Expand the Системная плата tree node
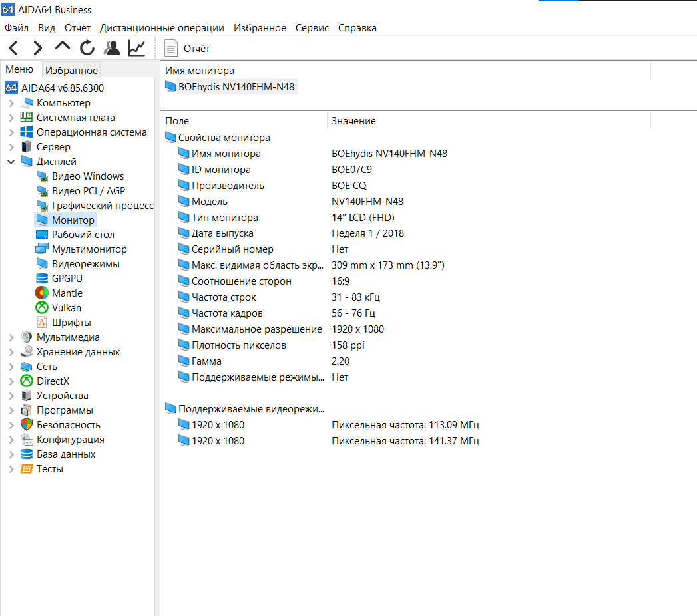Viewport: 697px width, 616px height. [11, 118]
